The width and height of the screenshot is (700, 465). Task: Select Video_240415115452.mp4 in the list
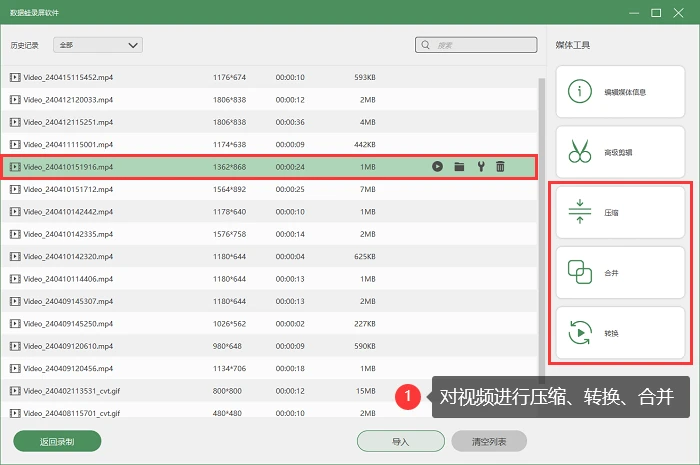270,77
